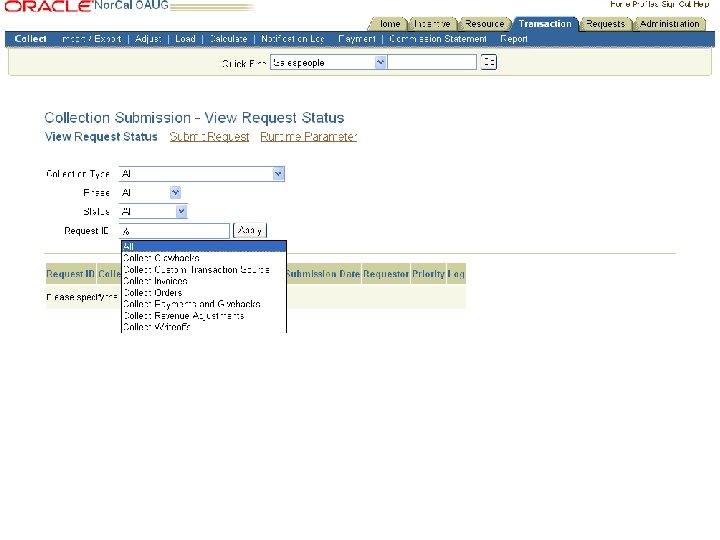Select All in the open dropdown list
This screenshot has height=540, width=720.
[x=204, y=247]
